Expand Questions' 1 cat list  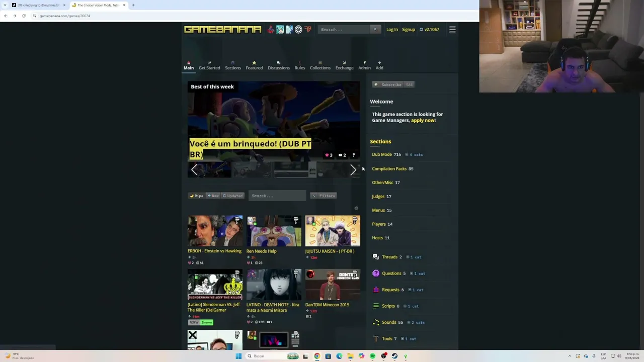418,274
